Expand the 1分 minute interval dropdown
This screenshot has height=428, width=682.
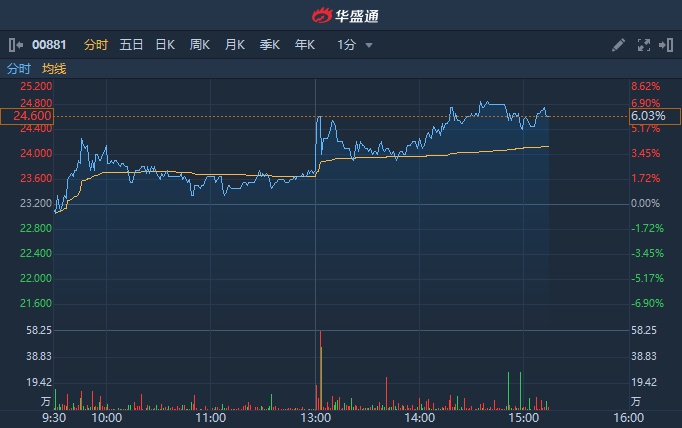(347, 45)
